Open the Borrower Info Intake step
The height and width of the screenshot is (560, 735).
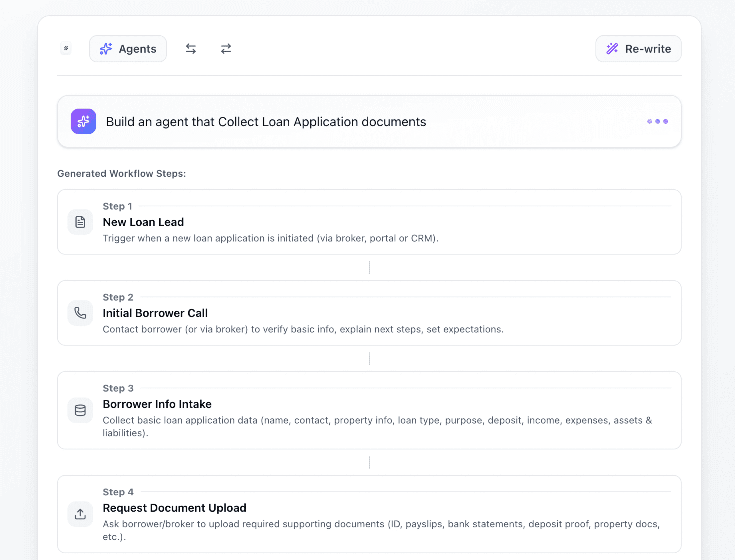(157, 404)
